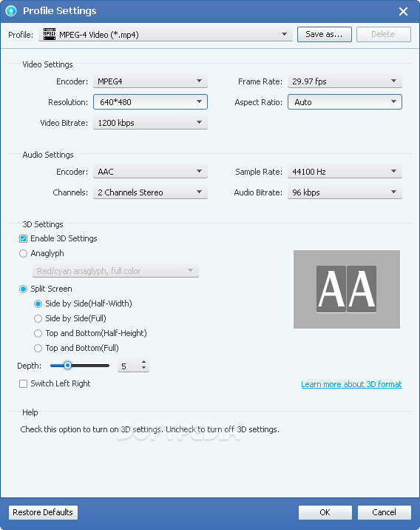This screenshot has height=530, width=420.
Task: Select Top and Bottom(Full) option
Action: click(38, 348)
